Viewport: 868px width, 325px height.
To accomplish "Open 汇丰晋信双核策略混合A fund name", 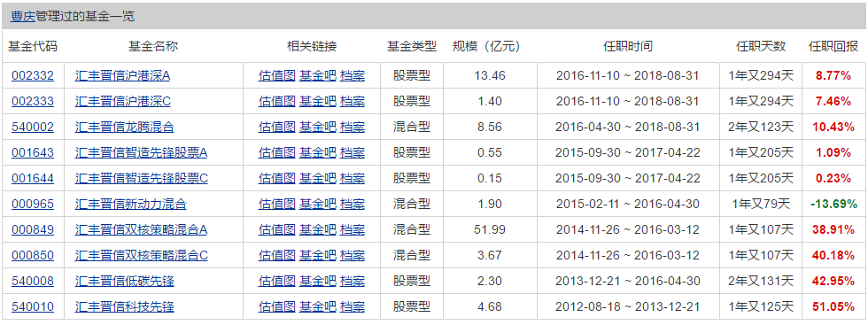I will (141, 229).
